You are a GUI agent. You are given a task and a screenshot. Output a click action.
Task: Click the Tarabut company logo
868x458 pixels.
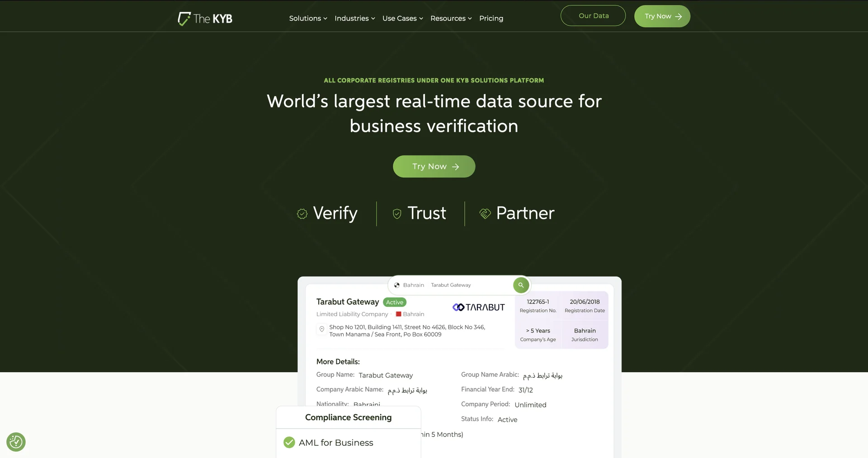tap(478, 307)
